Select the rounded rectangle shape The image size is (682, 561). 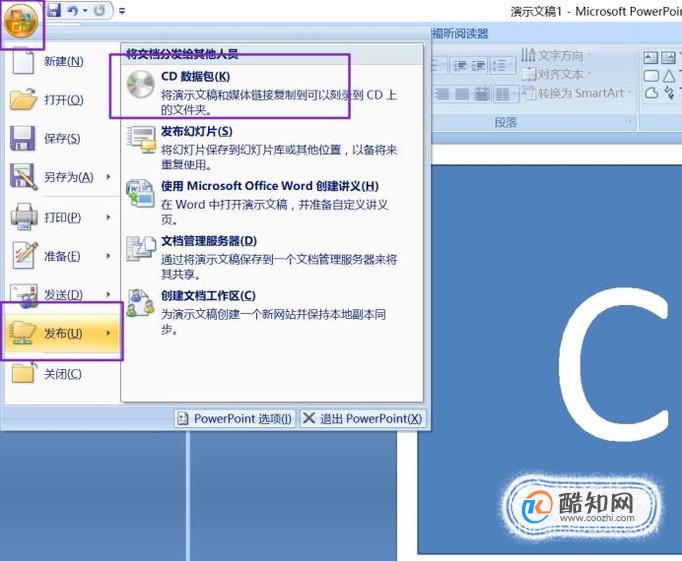tap(651, 76)
